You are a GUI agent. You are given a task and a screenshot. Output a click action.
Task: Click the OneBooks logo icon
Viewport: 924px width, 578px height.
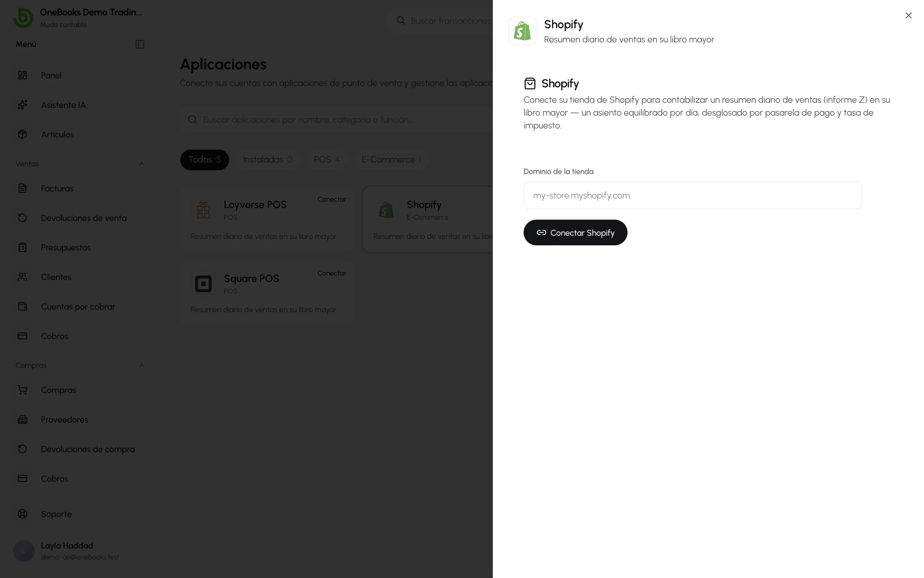23,18
